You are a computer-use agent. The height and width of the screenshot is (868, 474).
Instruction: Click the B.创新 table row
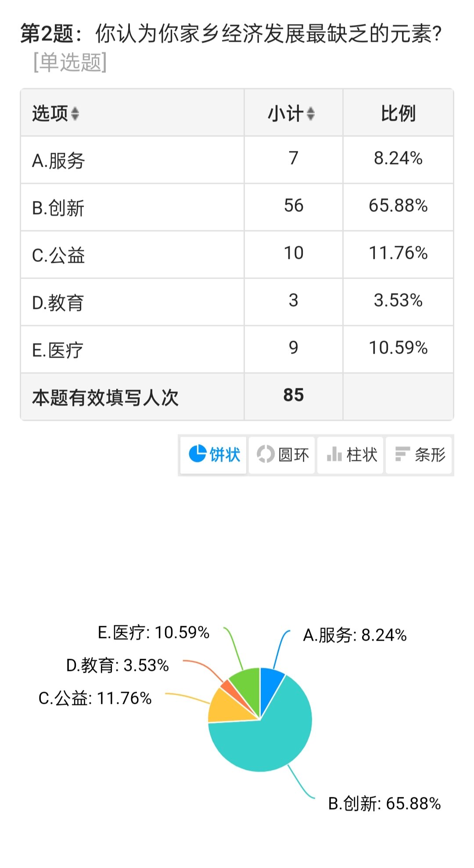[x=237, y=207]
